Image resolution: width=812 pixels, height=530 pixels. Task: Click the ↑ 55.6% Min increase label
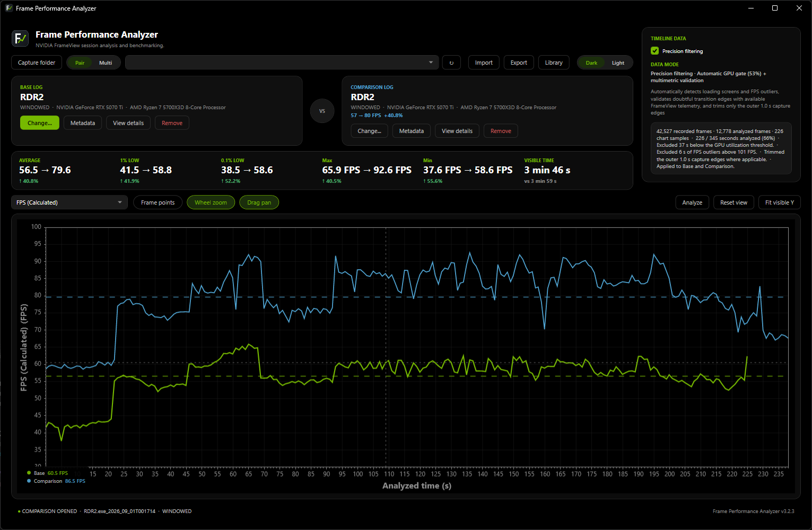(433, 181)
